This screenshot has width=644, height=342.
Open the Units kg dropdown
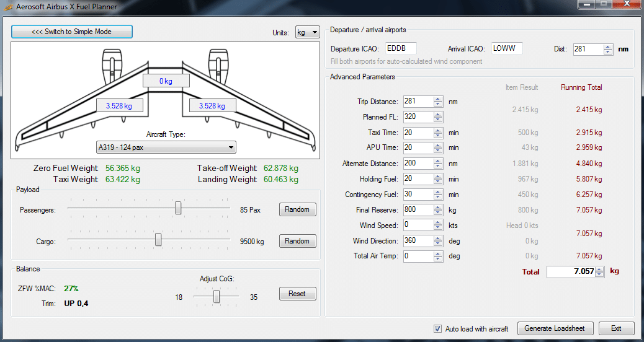coord(308,32)
